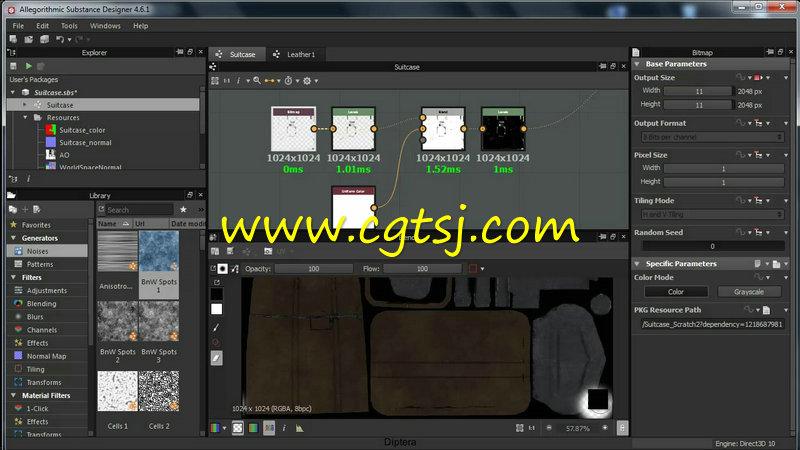Open the Output Format dropdown
Viewport: 800px width, 450px height.
[712, 137]
